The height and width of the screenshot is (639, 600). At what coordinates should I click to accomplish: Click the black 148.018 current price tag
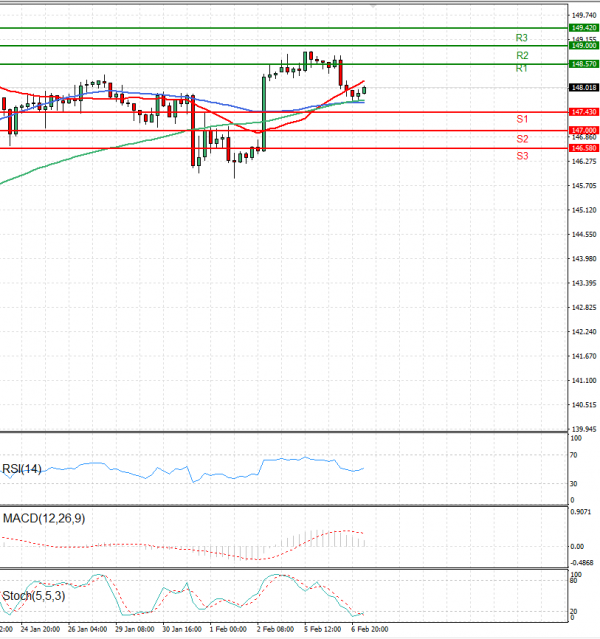click(584, 88)
